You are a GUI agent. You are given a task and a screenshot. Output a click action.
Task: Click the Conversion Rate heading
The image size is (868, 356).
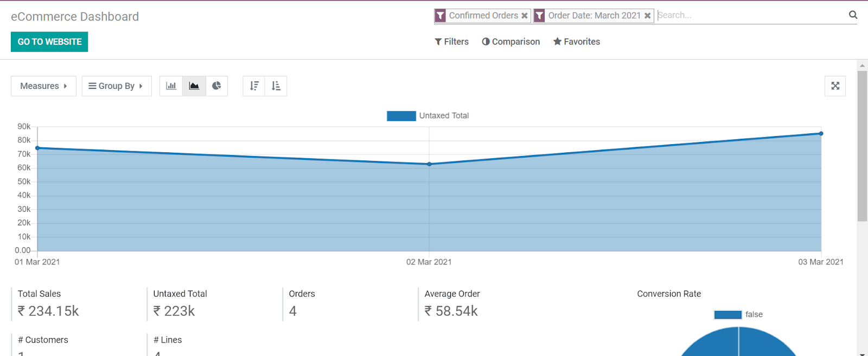pyautogui.click(x=669, y=294)
